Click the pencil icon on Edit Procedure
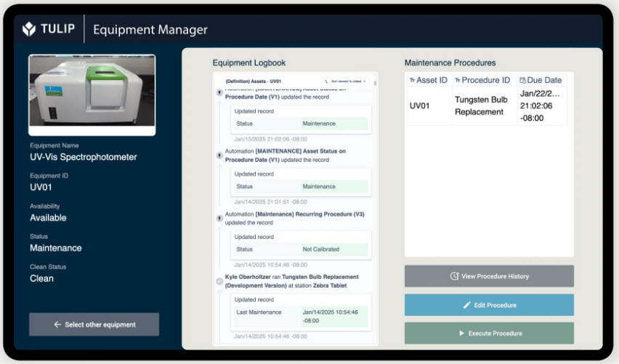The image size is (619, 364). (467, 305)
